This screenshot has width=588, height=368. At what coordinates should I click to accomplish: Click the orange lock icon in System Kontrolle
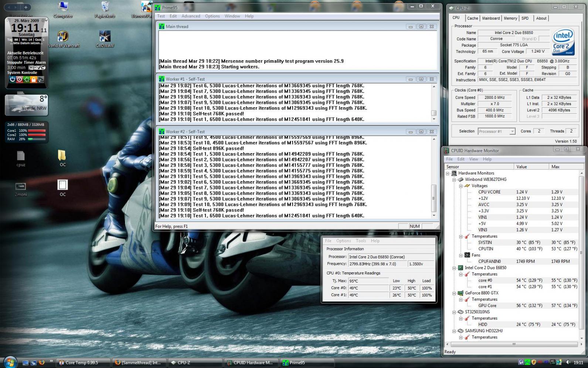[33, 79]
